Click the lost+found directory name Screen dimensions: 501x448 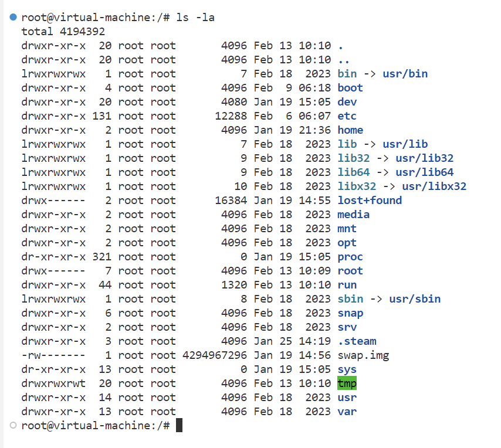pyautogui.click(x=370, y=200)
